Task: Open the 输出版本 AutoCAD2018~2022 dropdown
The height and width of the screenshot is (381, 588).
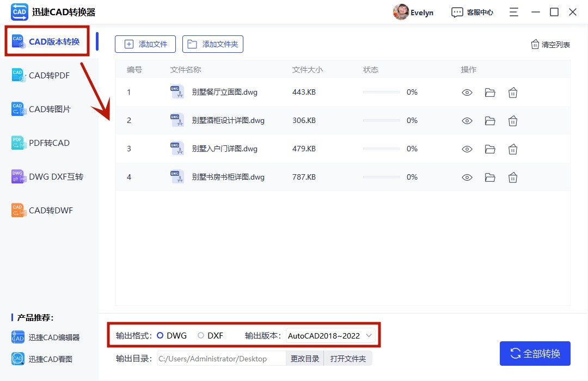Action: pos(330,335)
